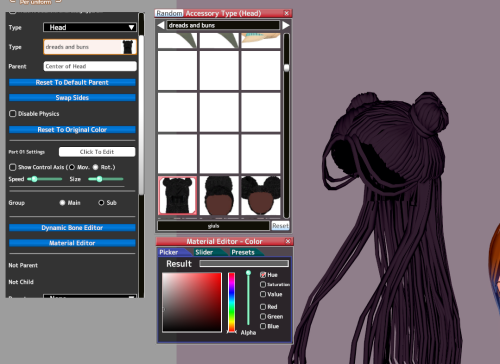Click the Not Child label

pyautogui.click(x=21, y=282)
